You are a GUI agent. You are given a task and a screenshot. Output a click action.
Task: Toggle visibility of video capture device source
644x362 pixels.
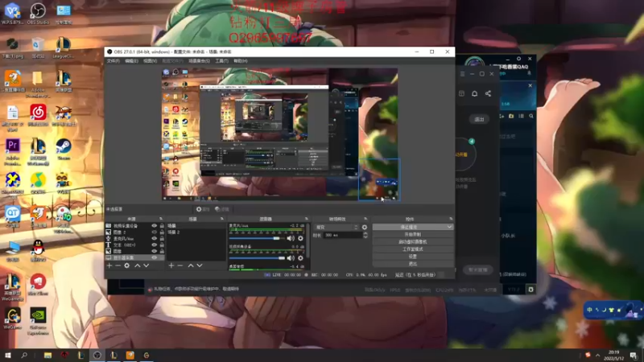click(154, 226)
